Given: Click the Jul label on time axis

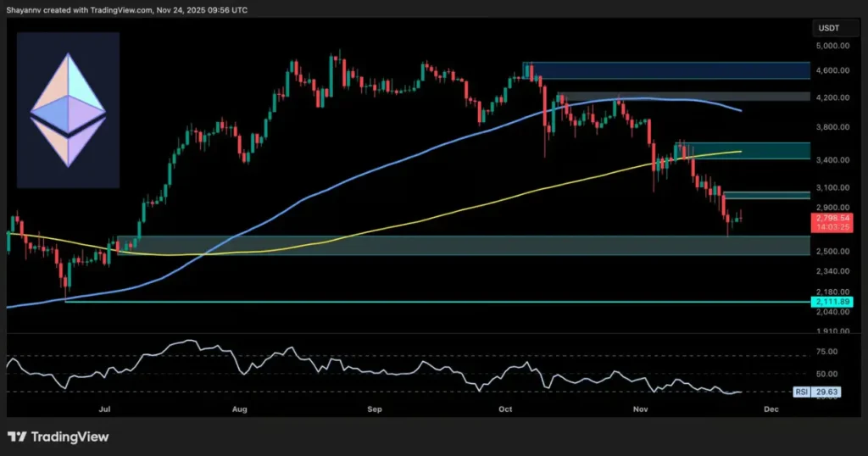Looking at the screenshot, I should 105,409.
